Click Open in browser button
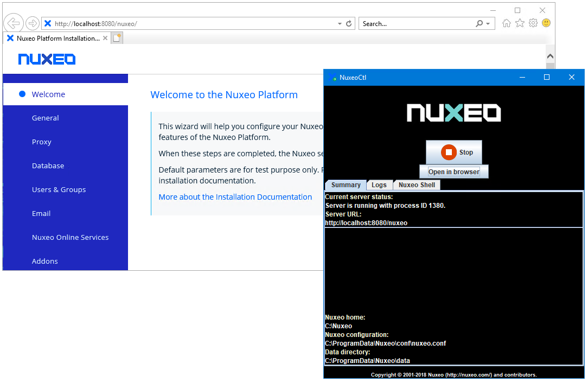Viewport: 588px width, 382px height. pos(454,172)
